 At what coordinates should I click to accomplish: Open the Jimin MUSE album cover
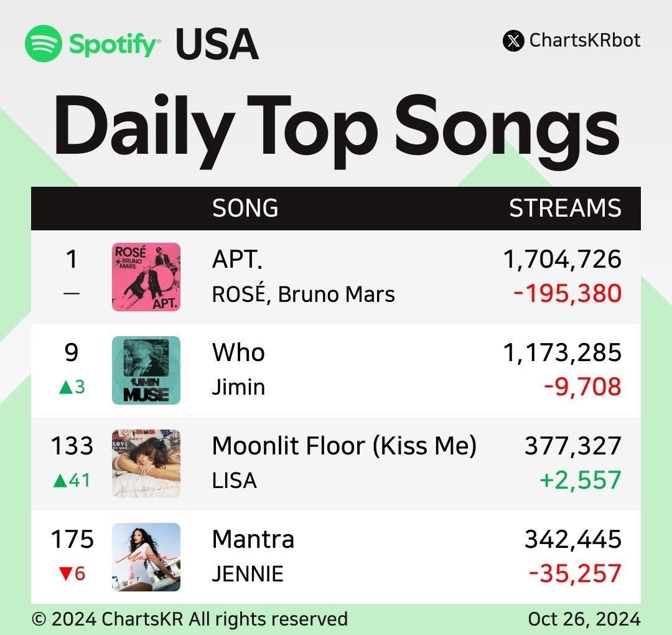[146, 370]
